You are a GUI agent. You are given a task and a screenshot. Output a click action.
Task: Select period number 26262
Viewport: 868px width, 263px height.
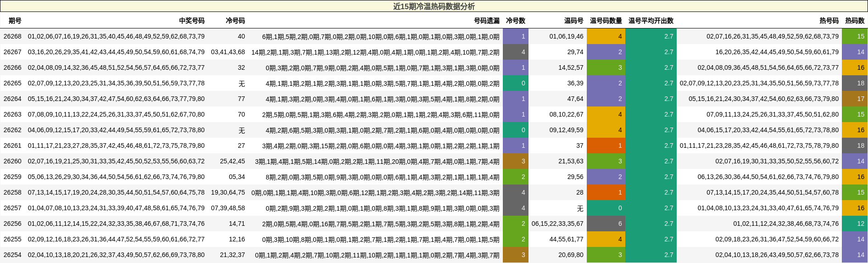point(12,130)
